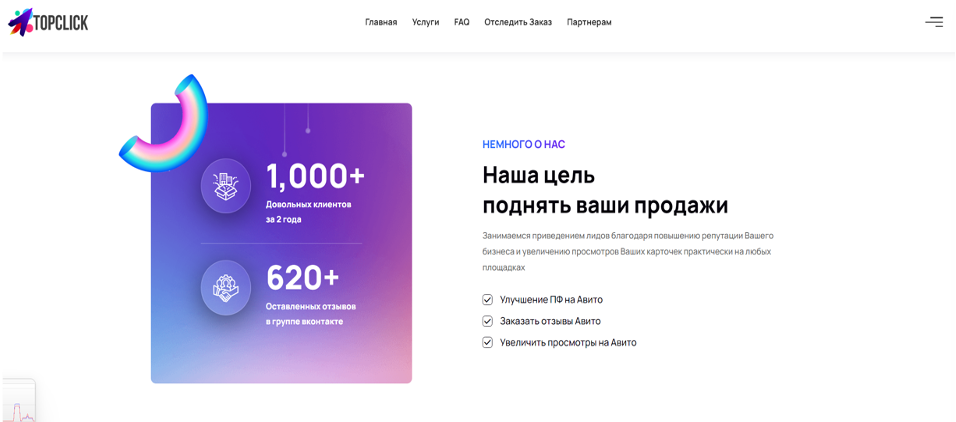Click the НЕМНОГО О НАС label

(524, 145)
